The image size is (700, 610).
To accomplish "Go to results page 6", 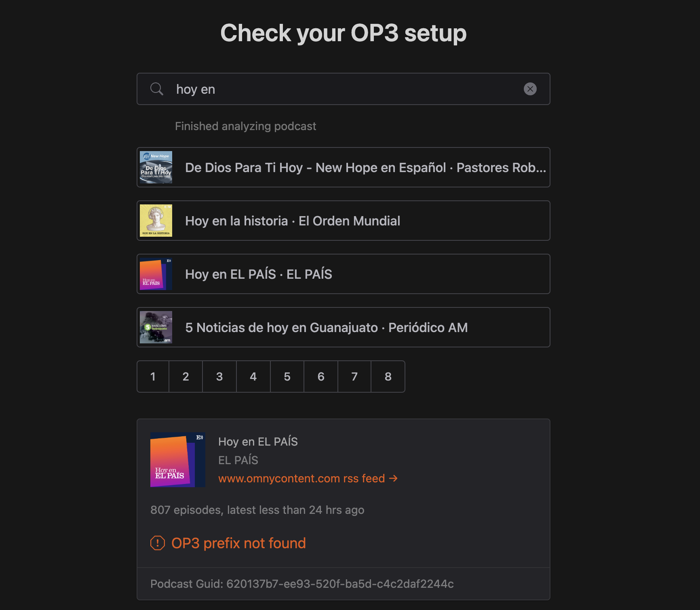I will [x=321, y=377].
